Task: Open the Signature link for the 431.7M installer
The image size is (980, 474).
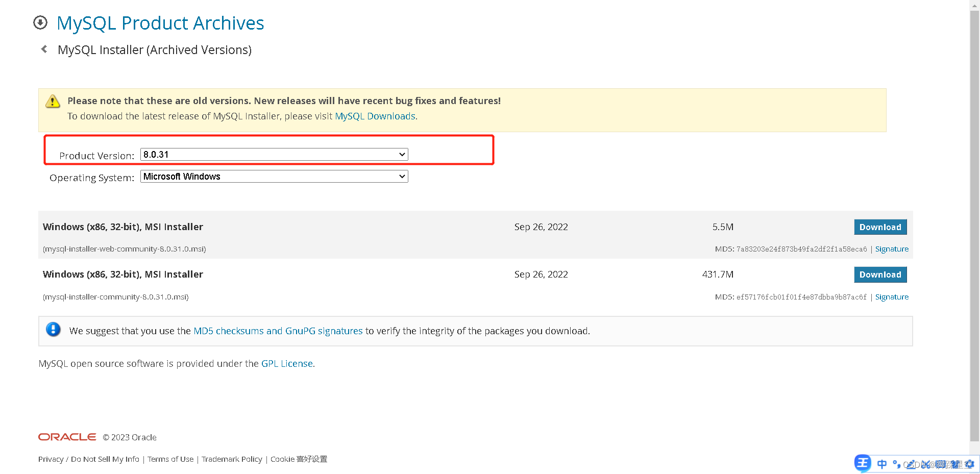Action: pyautogui.click(x=892, y=297)
